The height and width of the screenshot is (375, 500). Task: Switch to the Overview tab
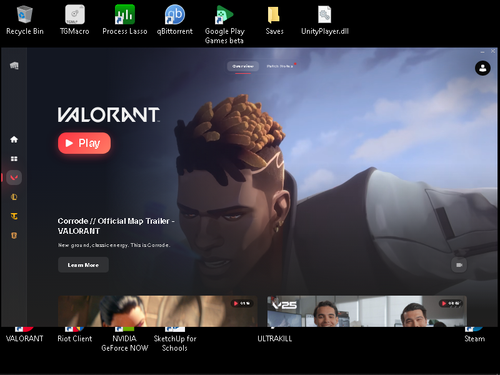pyautogui.click(x=243, y=66)
